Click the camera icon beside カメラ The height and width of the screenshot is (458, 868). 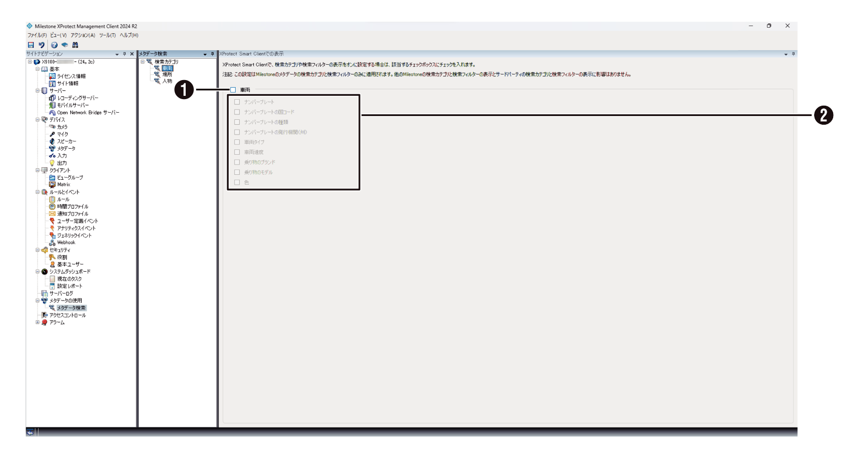(x=52, y=127)
